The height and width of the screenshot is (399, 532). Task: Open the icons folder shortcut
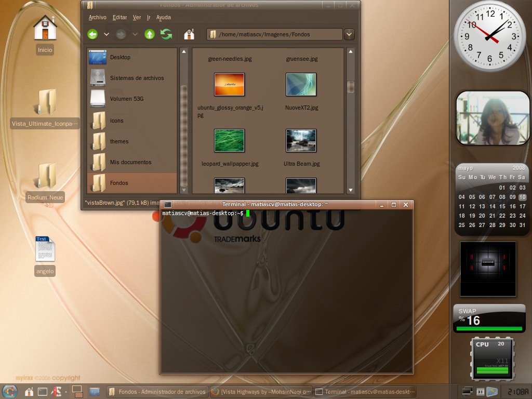(x=132, y=121)
